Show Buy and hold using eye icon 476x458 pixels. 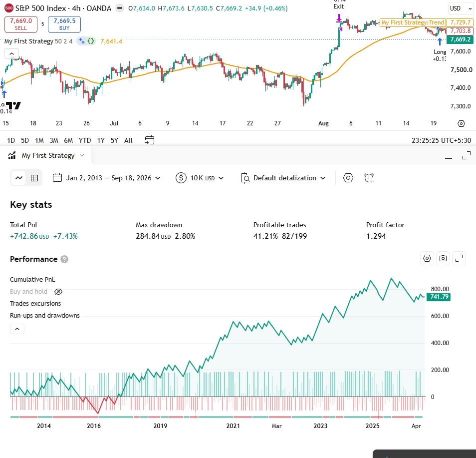58,292
